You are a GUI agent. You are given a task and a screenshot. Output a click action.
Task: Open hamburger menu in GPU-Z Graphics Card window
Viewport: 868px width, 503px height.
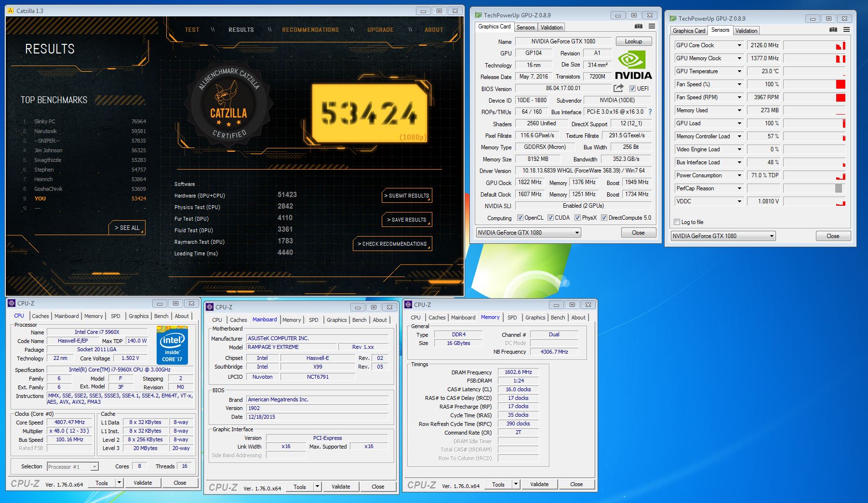click(652, 26)
